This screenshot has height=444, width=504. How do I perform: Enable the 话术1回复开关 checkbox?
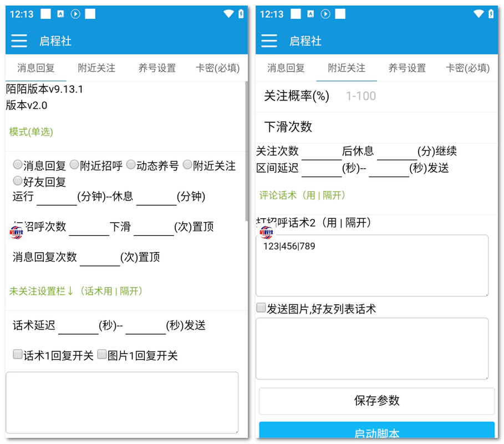click(x=18, y=355)
